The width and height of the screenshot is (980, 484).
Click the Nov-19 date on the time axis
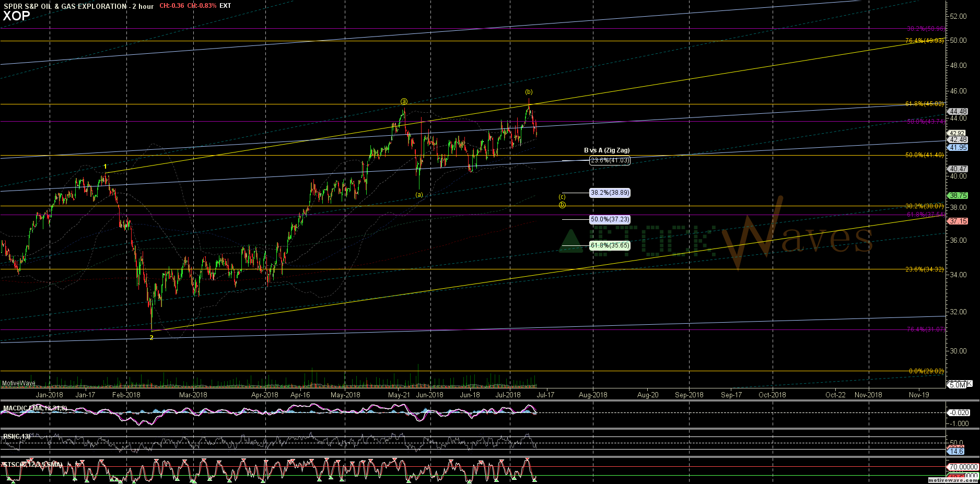pos(919,395)
